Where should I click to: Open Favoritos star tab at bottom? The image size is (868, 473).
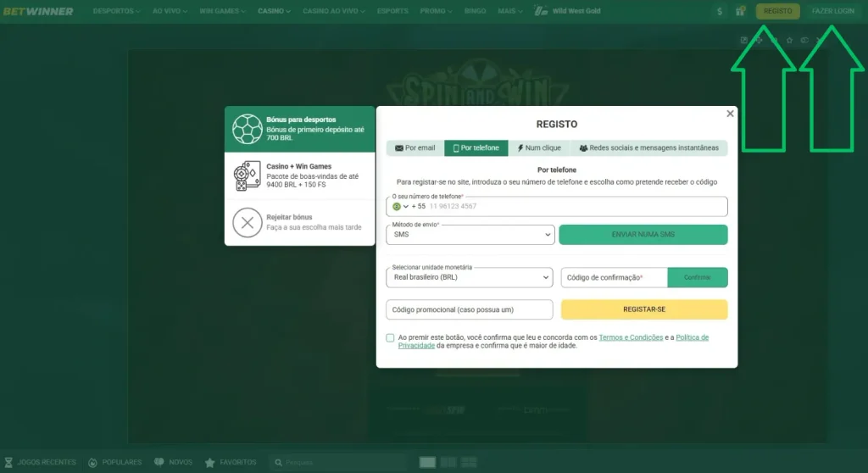tap(231, 462)
